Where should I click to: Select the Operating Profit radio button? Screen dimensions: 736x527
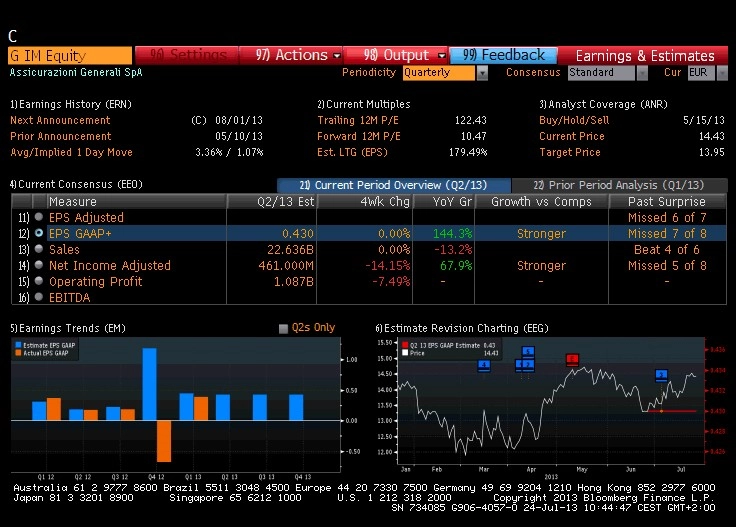coord(39,281)
